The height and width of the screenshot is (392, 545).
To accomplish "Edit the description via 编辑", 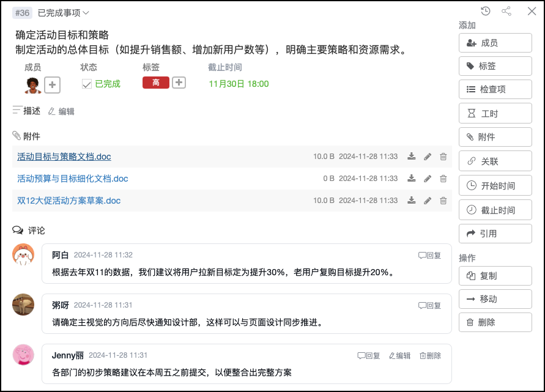I will (x=61, y=111).
